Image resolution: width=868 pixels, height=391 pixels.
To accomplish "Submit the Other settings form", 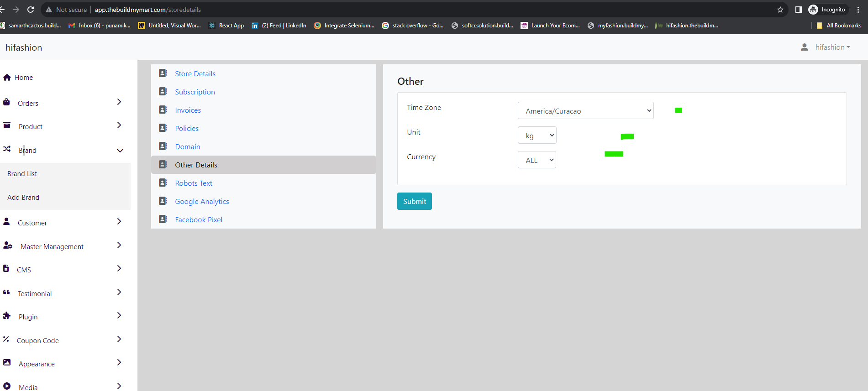I will [x=415, y=201].
